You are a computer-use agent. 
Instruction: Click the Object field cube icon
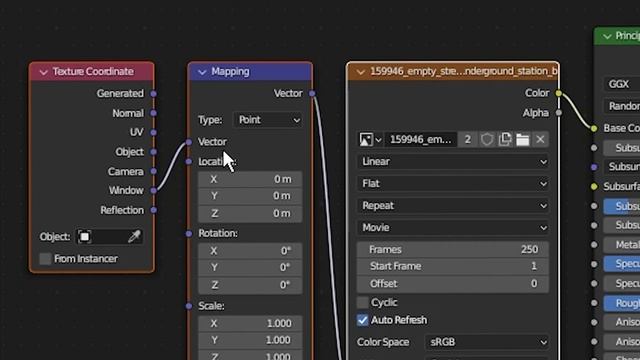click(84, 236)
